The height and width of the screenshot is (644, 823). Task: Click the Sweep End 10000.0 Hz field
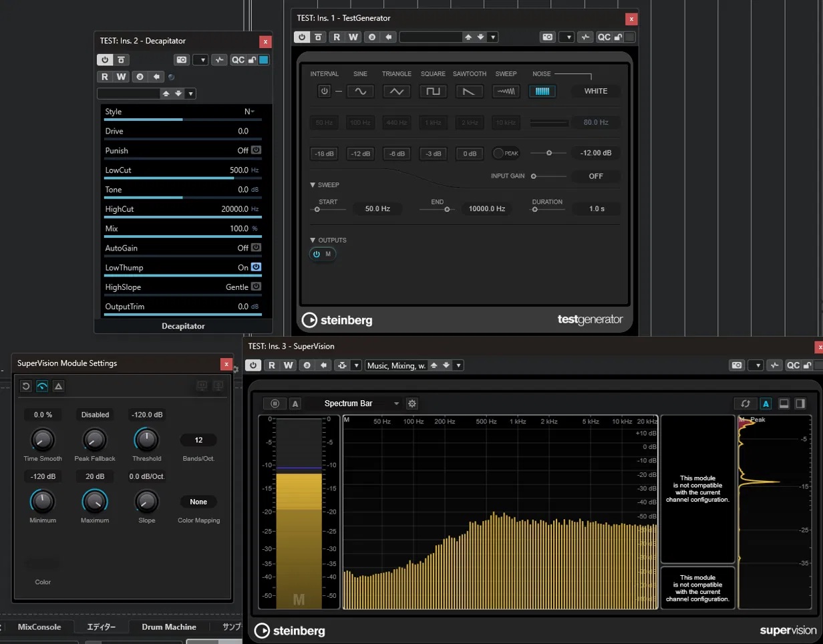click(487, 208)
